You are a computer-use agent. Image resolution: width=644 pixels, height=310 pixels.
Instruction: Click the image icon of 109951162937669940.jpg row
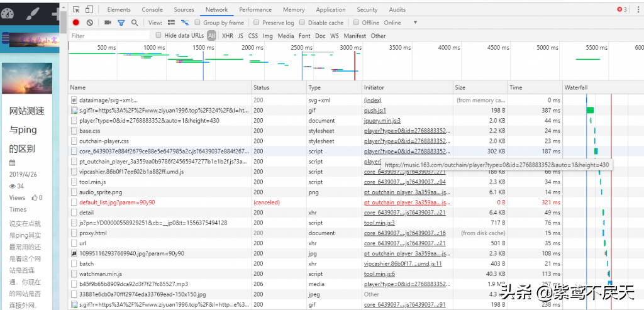pyautogui.click(x=74, y=253)
